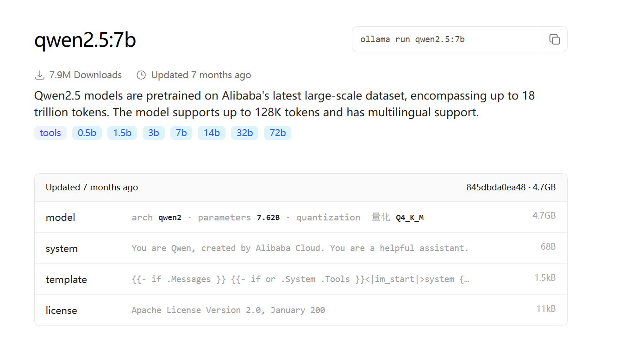
Task: View the template file row
Action: [301, 279]
